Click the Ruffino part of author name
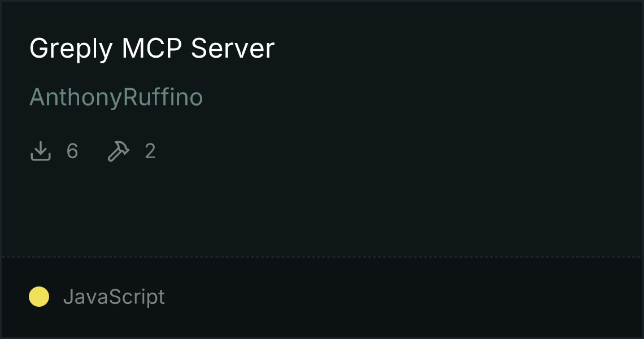The image size is (644, 339). pyautogui.click(x=163, y=97)
